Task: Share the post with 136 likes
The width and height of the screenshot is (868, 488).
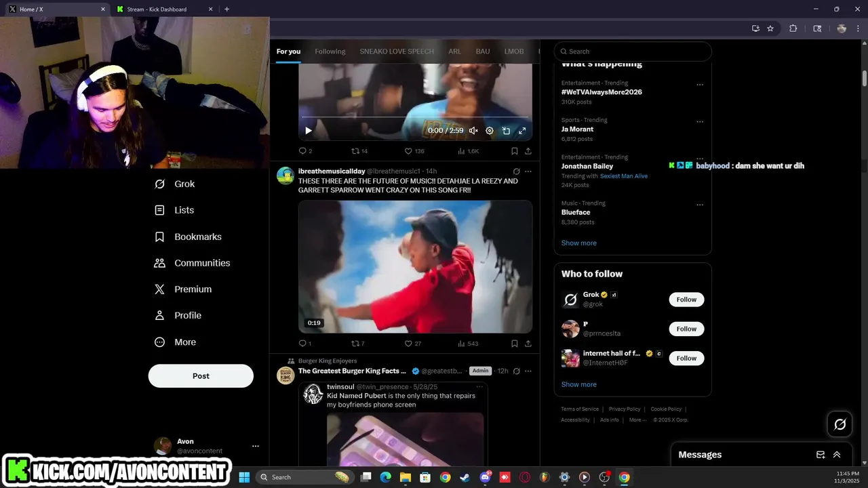Action: point(528,151)
